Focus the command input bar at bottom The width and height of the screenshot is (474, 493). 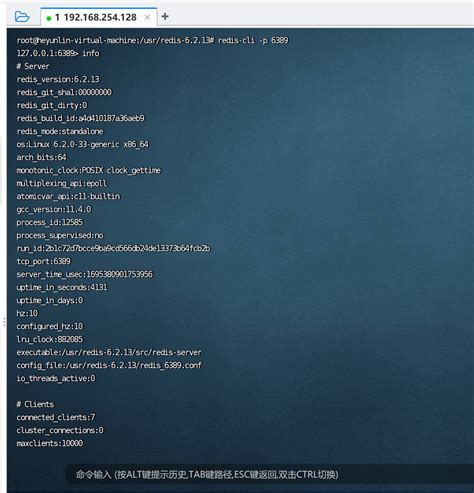[270, 474]
